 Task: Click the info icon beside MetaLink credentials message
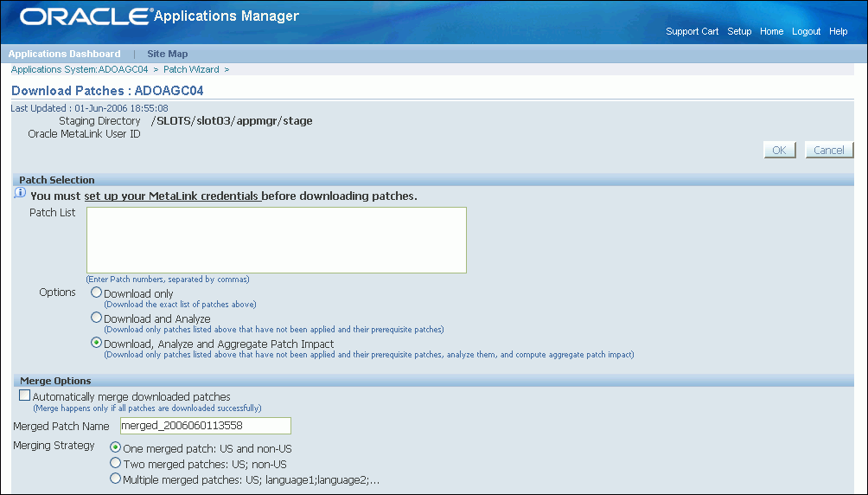[x=20, y=193]
